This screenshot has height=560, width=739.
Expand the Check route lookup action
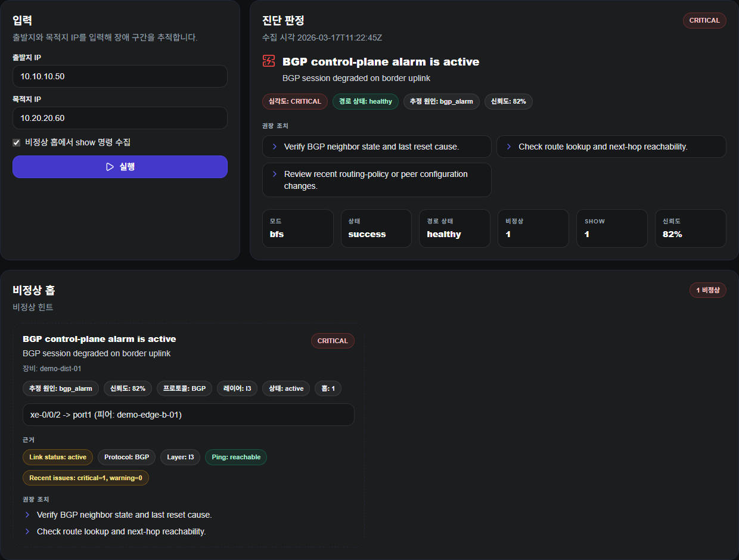tap(611, 147)
